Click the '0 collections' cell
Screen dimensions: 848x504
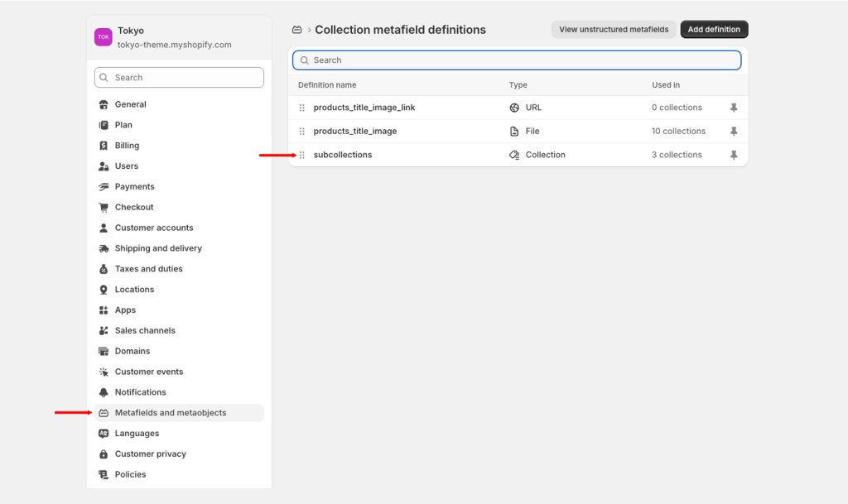pos(677,108)
